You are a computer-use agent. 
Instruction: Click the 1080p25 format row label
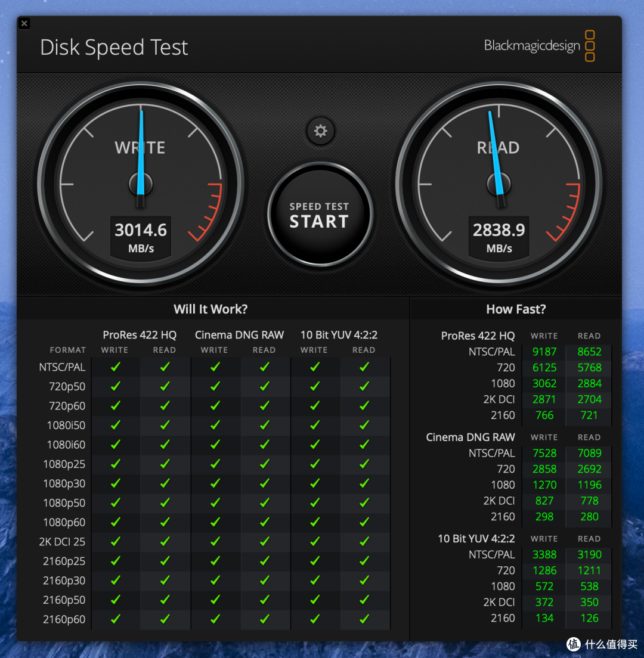[64, 464]
